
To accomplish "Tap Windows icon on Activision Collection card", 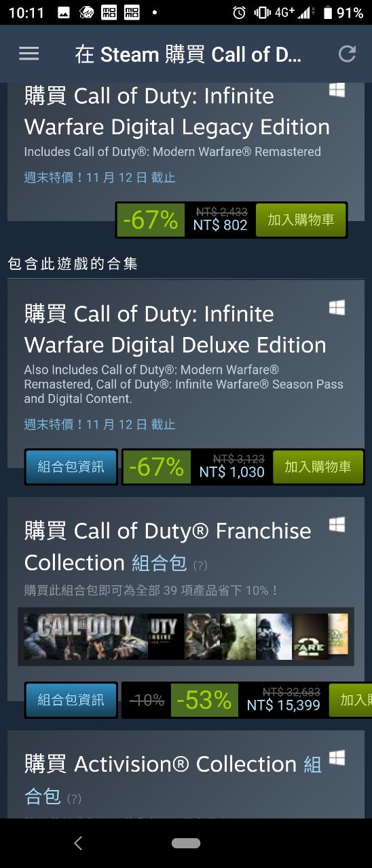I will click(x=337, y=758).
